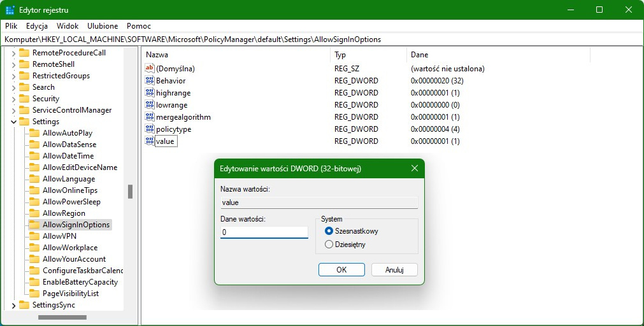Select the (Domyślna) string value icon
644x326 pixels.
[150, 68]
